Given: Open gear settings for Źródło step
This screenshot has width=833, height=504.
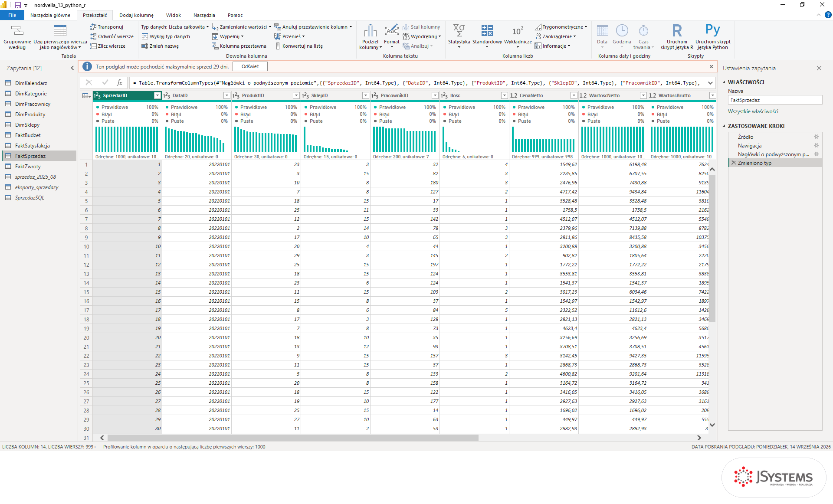Looking at the screenshot, I should tap(816, 137).
